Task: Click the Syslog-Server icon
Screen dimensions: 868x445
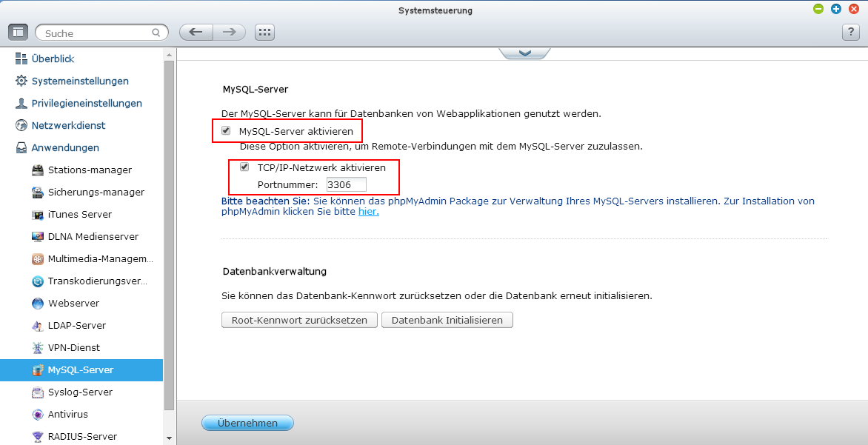Action: coord(38,392)
